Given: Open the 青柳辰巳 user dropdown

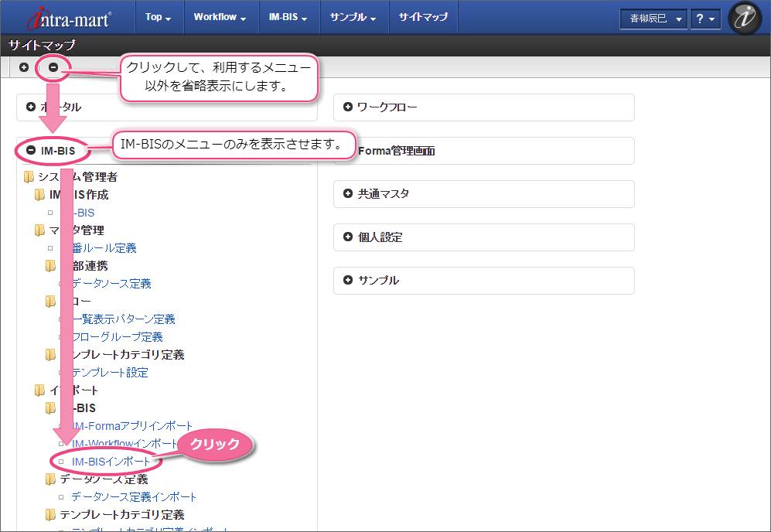Looking at the screenshot, I should click(653, 19).
